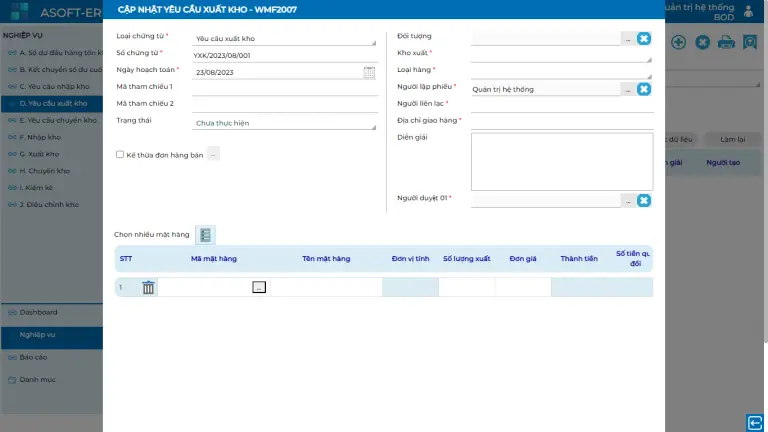Open Danh mục in the sidebar
Image resolution: width=768 pixels, height=432 pixels.
pos(38,379)
